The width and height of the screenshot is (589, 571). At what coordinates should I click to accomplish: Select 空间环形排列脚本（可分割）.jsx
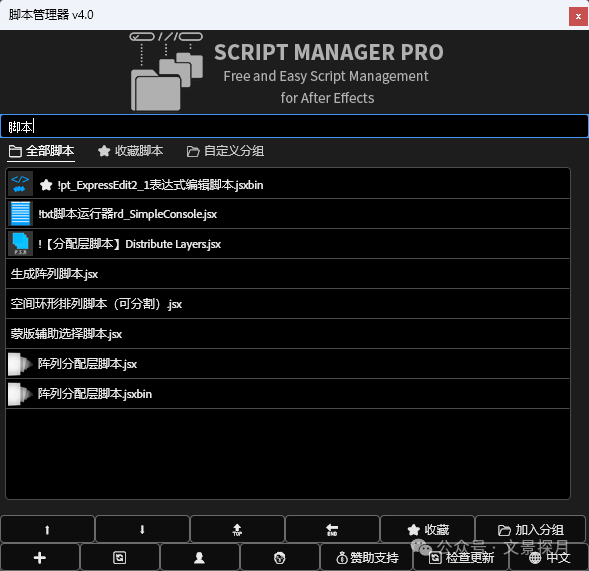point(288,304)
